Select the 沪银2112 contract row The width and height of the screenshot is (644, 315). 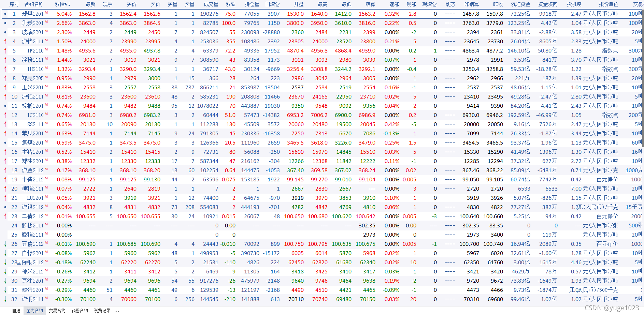322,207
